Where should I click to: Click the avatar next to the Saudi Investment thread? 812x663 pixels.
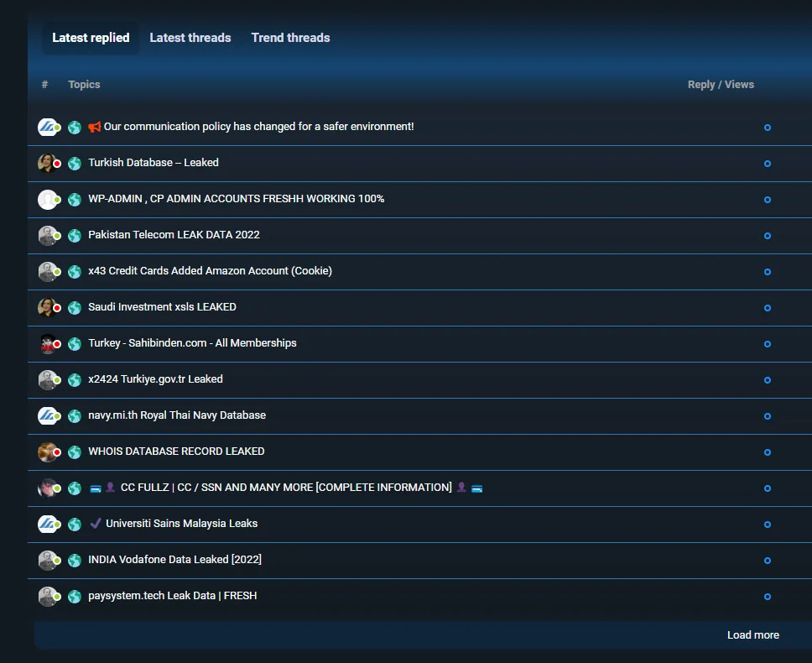pos(48,308)
